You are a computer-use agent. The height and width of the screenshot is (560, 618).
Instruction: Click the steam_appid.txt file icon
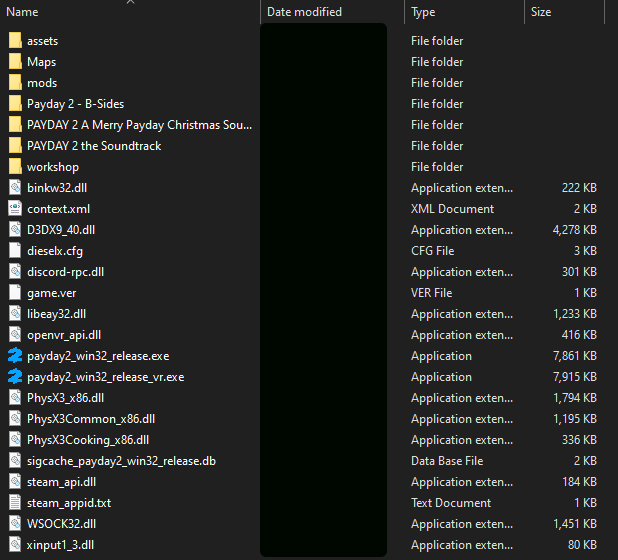coord(15,503)
